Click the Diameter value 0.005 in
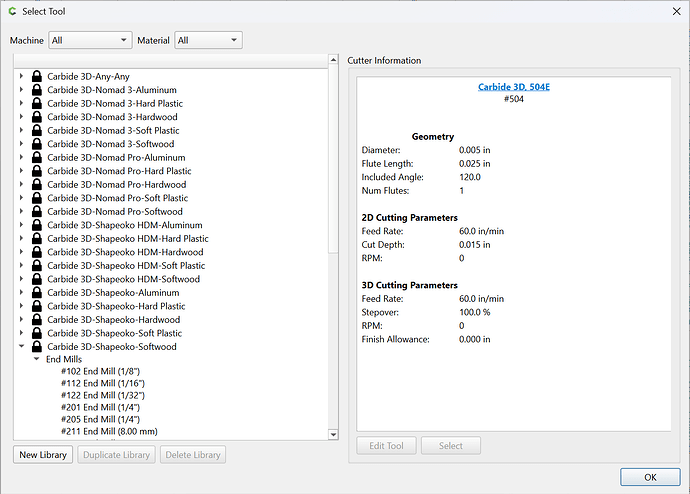Image resolution: width=690 pixels, height=494 pixels. click(x=474, y=150)
